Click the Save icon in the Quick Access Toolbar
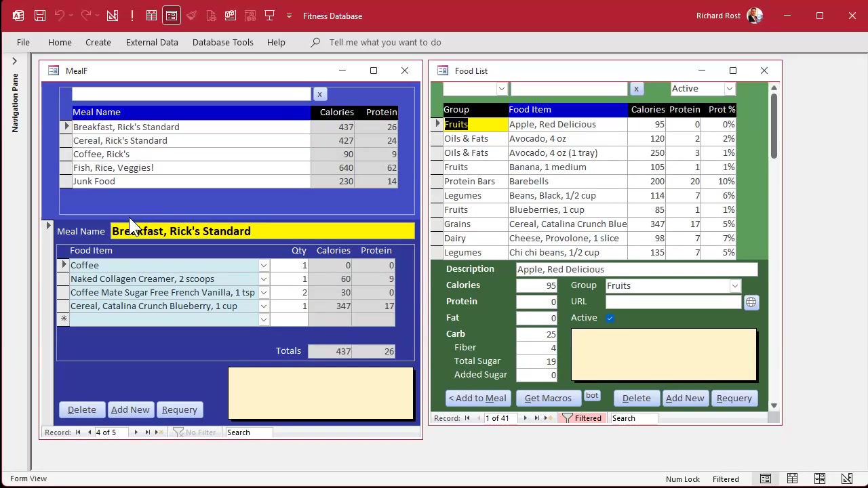 coord(40,16)
